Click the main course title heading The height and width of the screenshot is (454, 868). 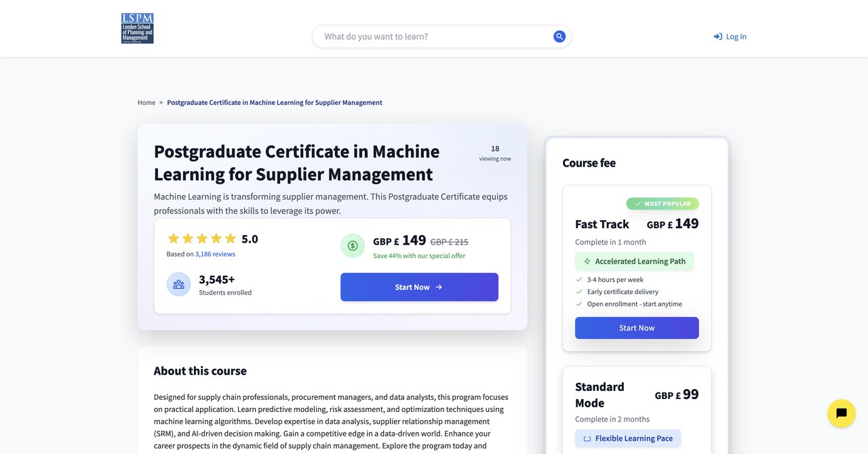(x=296, y=163)
